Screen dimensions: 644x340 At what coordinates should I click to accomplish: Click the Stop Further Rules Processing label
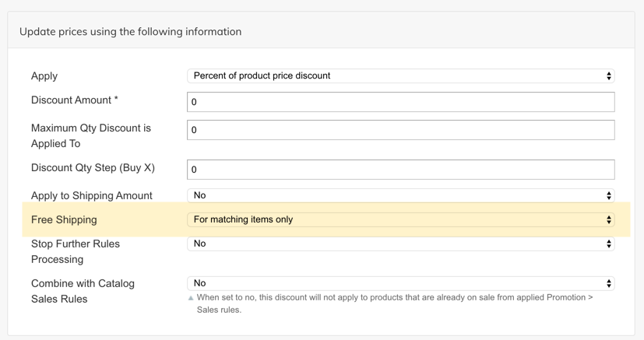tap(75, 251)
